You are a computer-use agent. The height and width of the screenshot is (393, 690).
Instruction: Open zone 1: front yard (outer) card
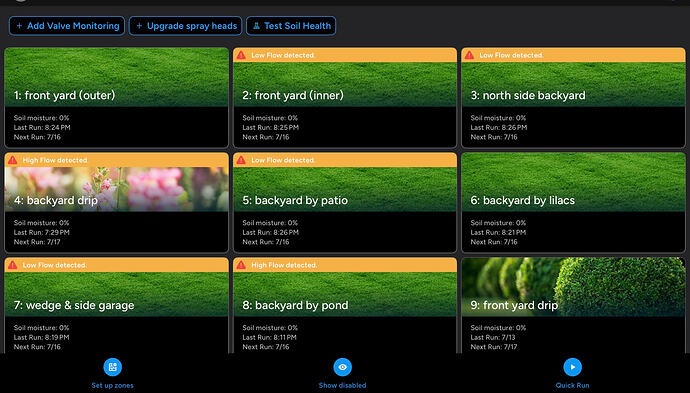pyautogui.click(x=117, y=98)
